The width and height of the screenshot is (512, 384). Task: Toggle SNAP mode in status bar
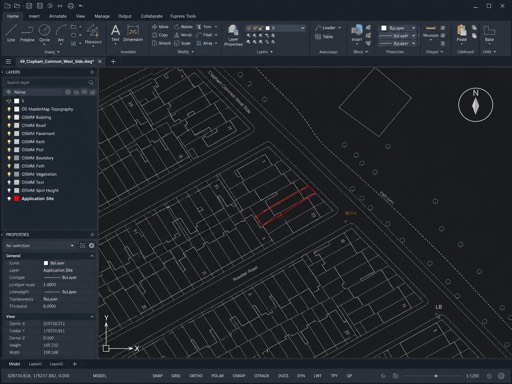pos(158,376)
